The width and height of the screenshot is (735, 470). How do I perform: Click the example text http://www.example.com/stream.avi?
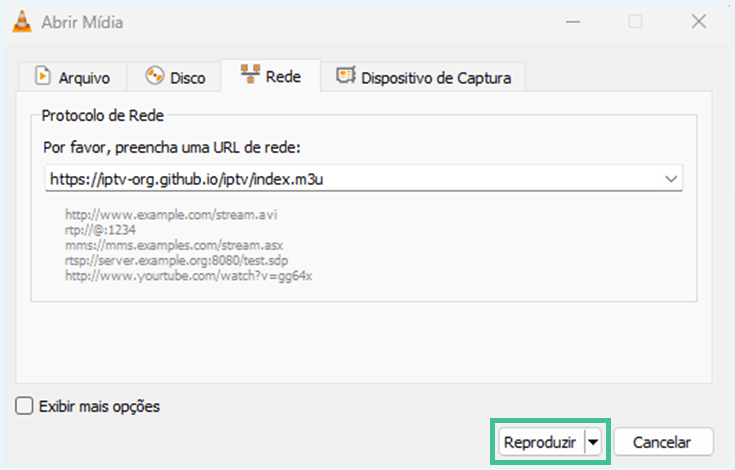point(171,215)
